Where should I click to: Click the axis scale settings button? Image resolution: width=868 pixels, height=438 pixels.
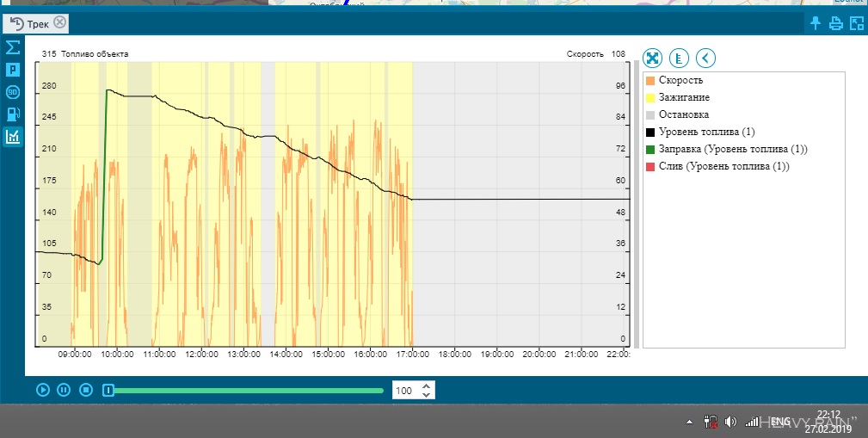coord(679,58)
